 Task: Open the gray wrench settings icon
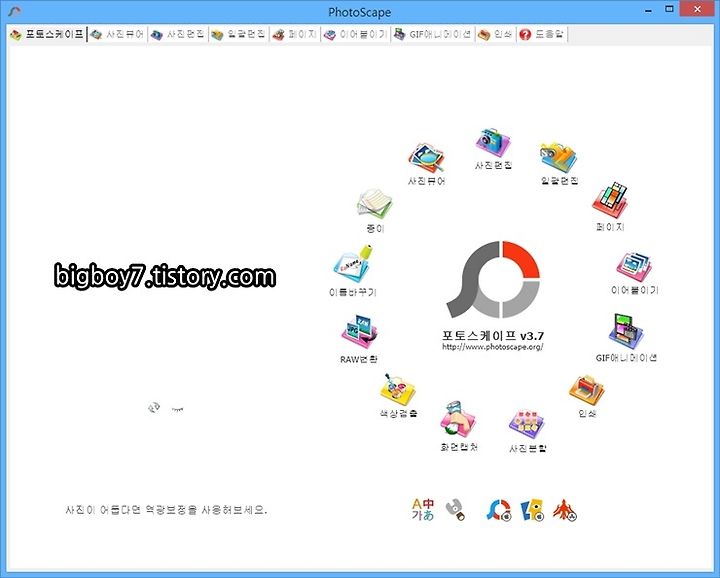(455, 510)
